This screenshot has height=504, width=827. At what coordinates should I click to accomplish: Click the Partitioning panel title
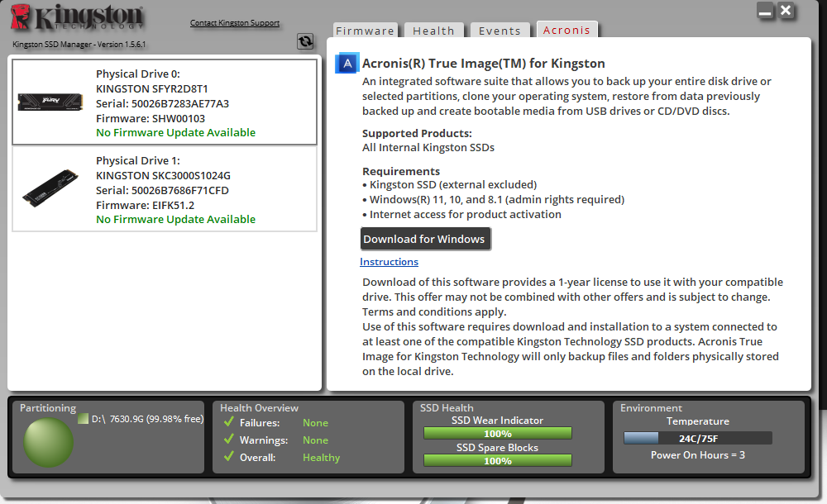pos(48,408)
